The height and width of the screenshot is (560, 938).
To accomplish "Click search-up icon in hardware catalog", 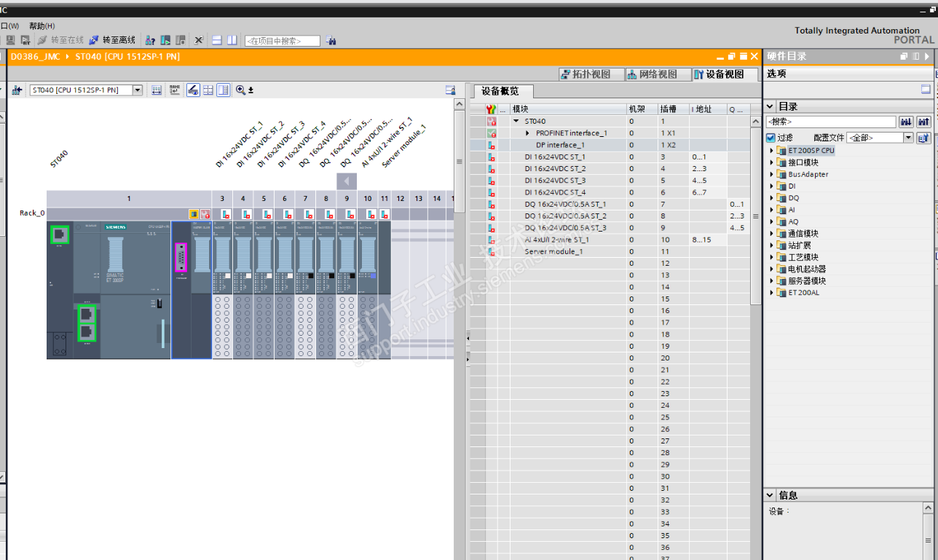I will [923, 122].
